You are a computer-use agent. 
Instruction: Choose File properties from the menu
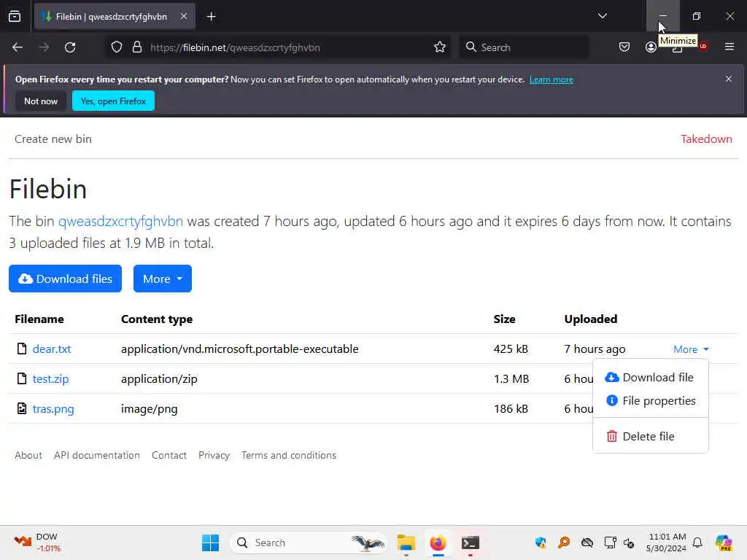coord(651,401)
